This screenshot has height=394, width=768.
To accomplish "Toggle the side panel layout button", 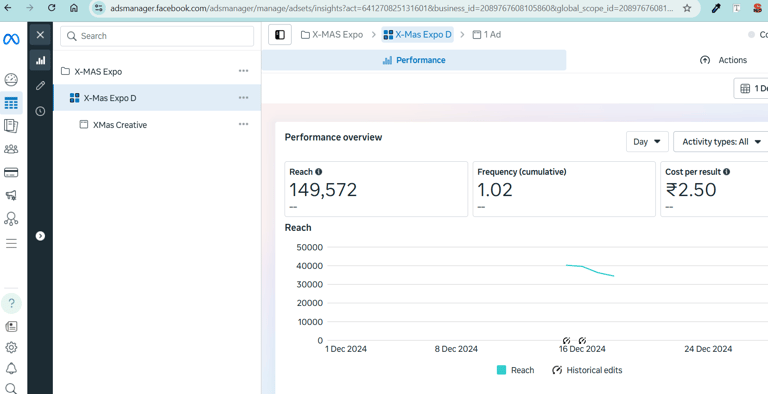I will point(280,35).
